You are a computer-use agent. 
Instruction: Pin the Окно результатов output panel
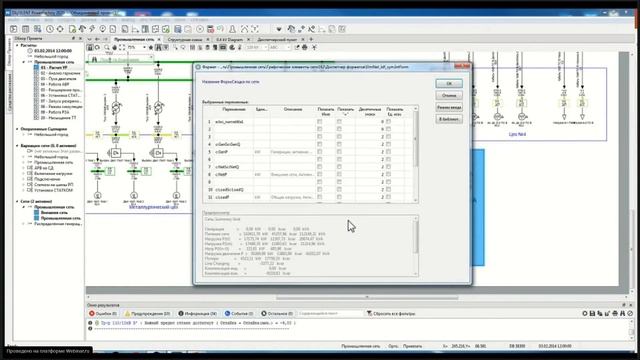point(624,305)
